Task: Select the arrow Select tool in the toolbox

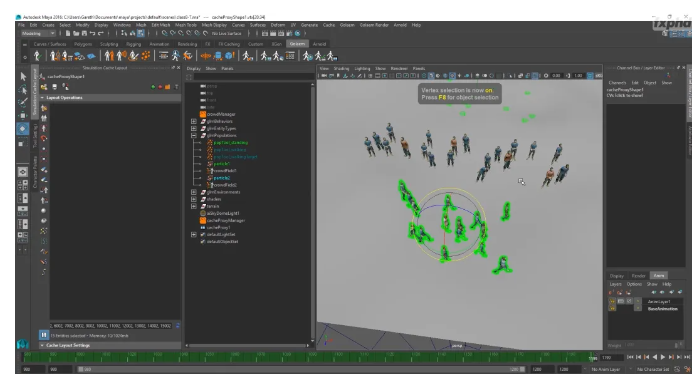Action: point(23,76)
